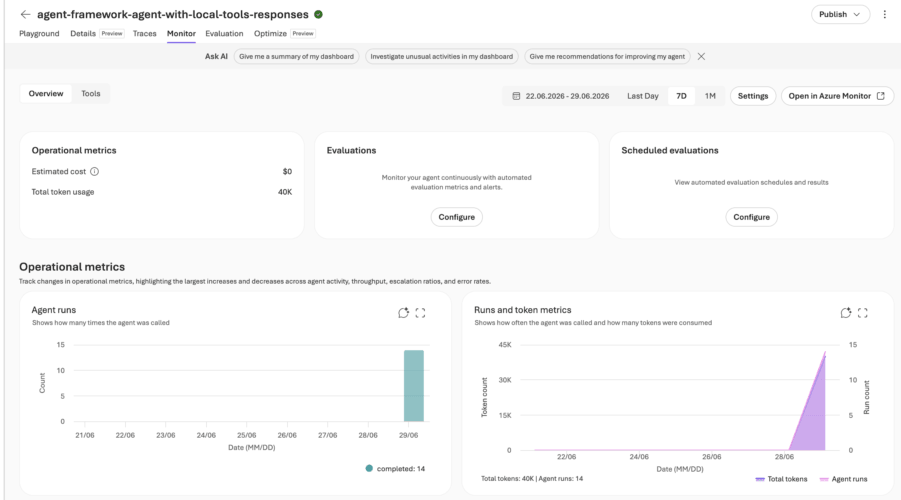
Task: Select the Last Day time range
Action: click(x=642, y=96)
